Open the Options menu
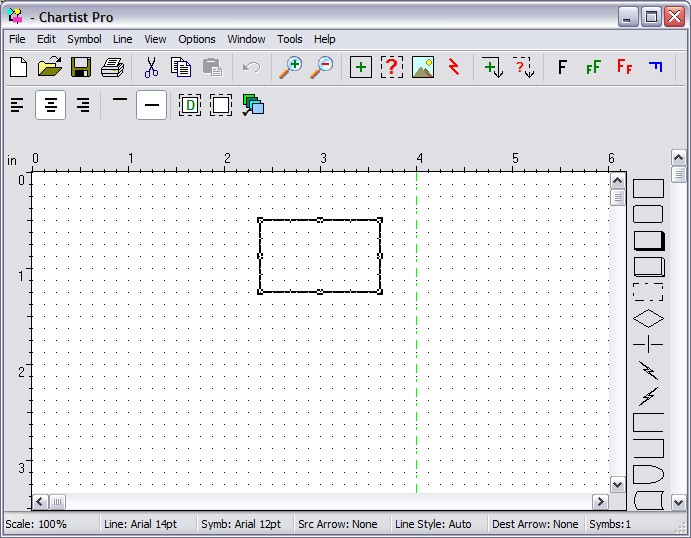 pos(197,39)
